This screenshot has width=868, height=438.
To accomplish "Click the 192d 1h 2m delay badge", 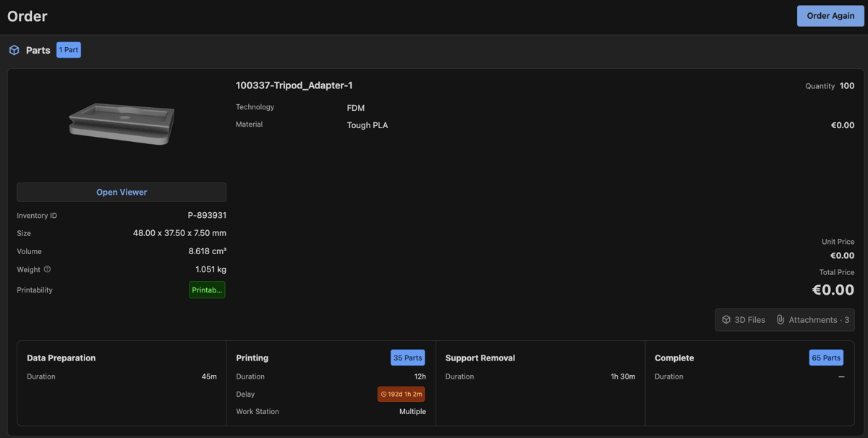I will (401, 394).
